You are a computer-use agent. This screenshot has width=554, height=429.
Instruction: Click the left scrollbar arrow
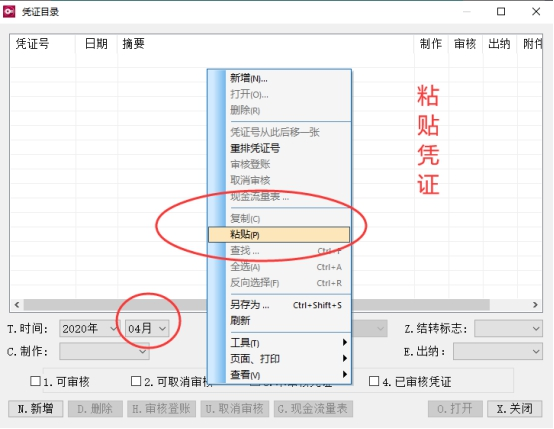click(17, 305)
